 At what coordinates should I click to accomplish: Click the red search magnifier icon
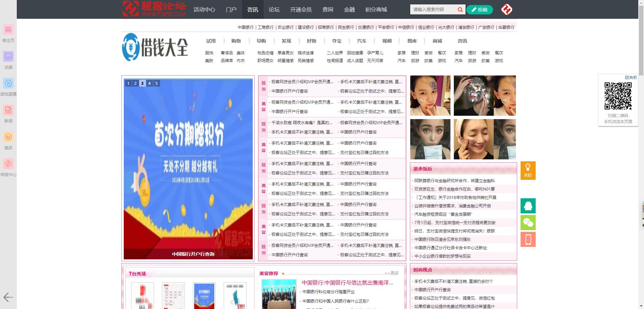[x=460, y=10]
